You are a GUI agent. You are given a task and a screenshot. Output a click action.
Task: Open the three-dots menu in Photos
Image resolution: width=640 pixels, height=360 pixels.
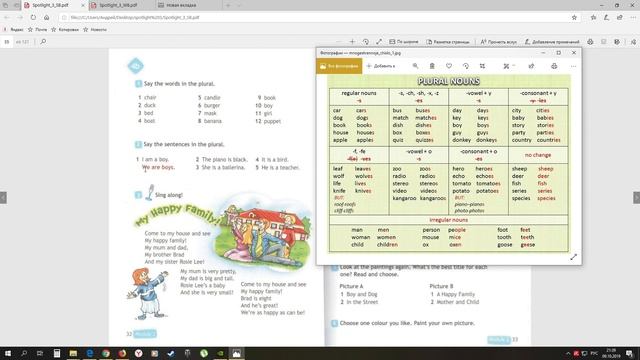[573, 66]
